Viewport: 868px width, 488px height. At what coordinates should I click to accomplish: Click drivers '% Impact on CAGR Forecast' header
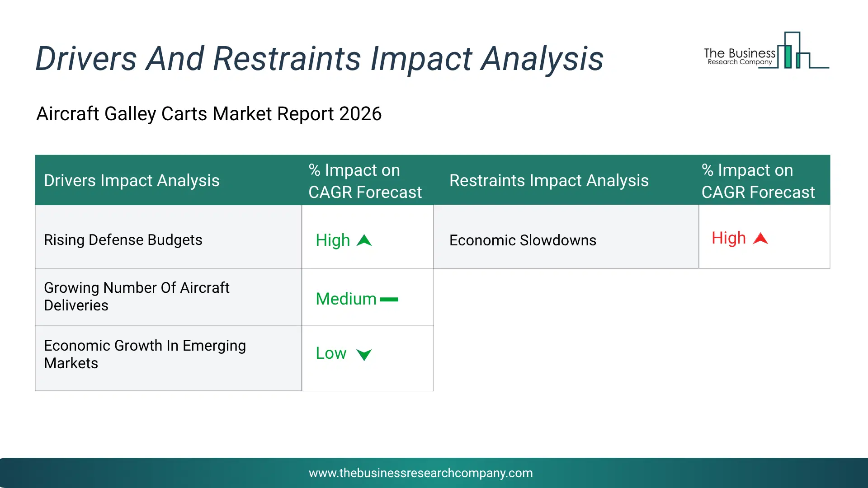[x=368, y=180]
